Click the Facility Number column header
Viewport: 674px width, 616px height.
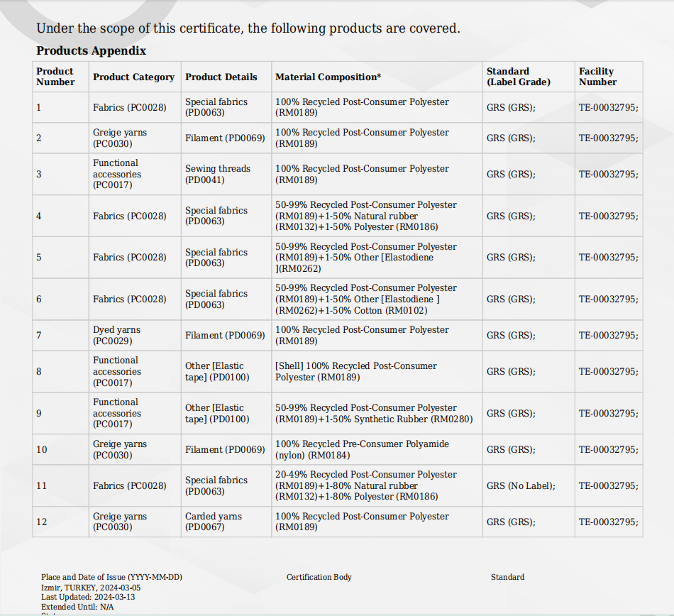click(597, 77)
